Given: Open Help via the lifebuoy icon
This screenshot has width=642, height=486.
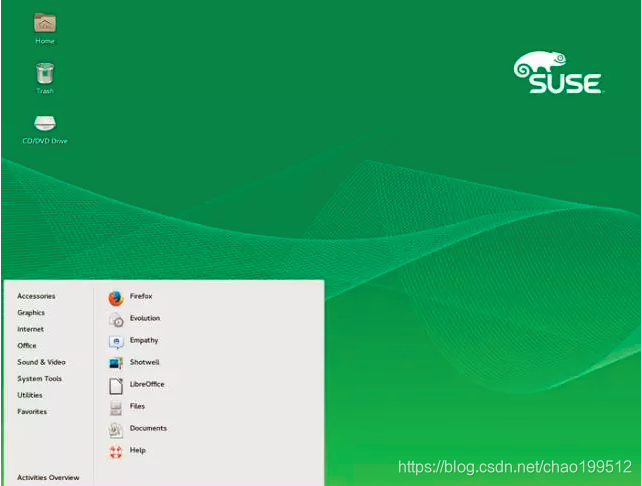Looking at the screenshot, I should tap(116, 452).
